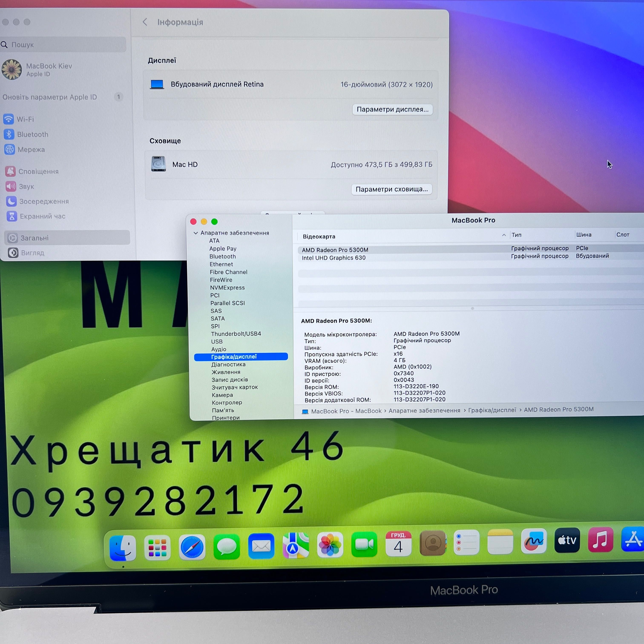
Task: Select Графіка/дисплеї tree item
Action: click(x=241, y=357)
